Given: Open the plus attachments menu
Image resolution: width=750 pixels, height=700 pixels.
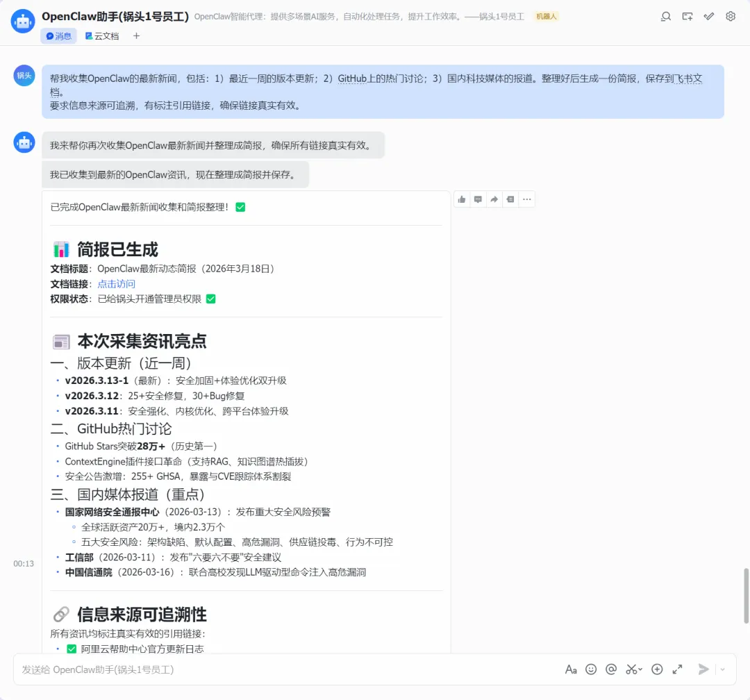Looking at the screenshot, I should pos(657,669).
